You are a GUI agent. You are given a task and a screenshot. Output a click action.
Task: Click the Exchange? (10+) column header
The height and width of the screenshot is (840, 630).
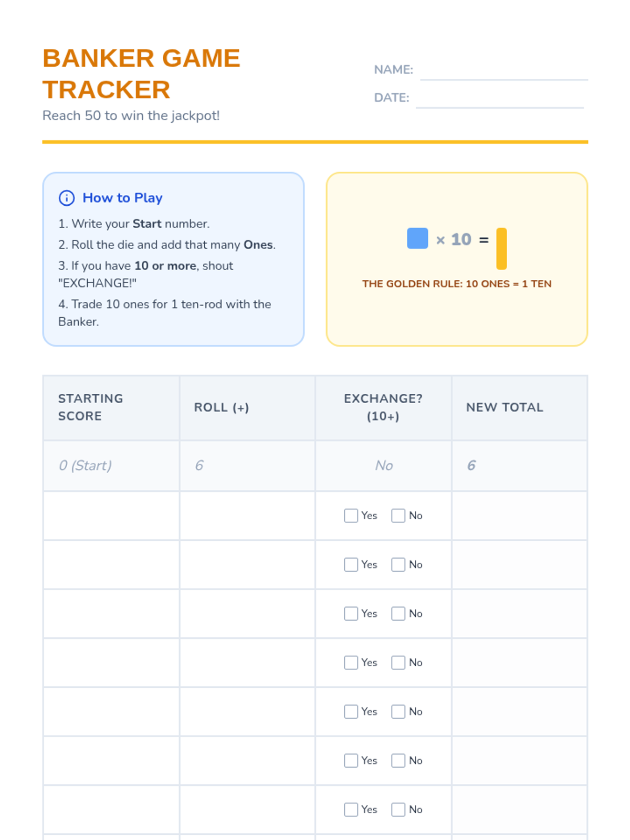383,407
